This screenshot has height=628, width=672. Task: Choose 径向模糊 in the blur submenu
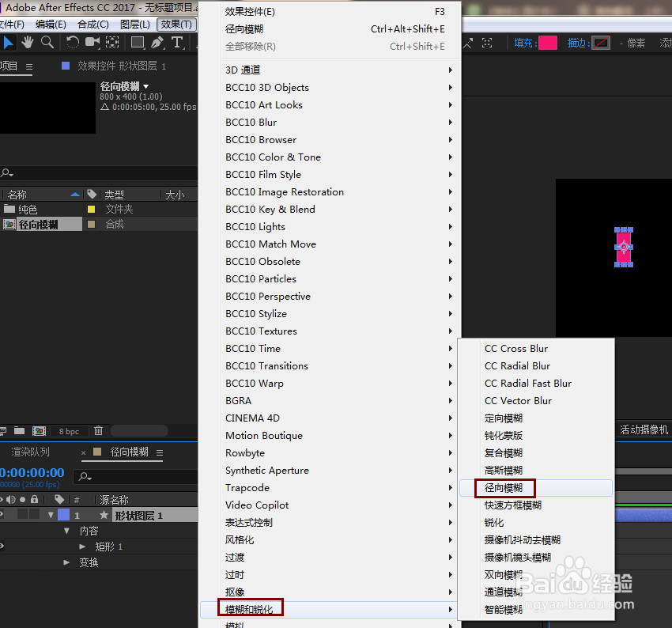536,488
